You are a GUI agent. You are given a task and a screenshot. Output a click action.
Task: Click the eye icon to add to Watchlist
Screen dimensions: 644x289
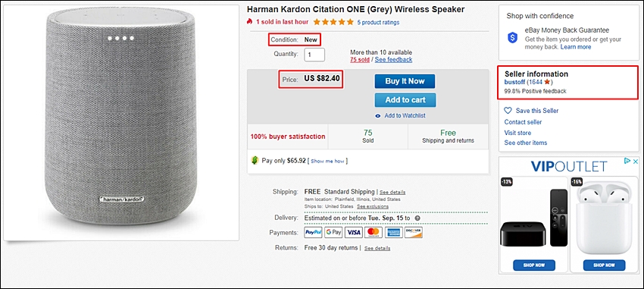[378, 116]
